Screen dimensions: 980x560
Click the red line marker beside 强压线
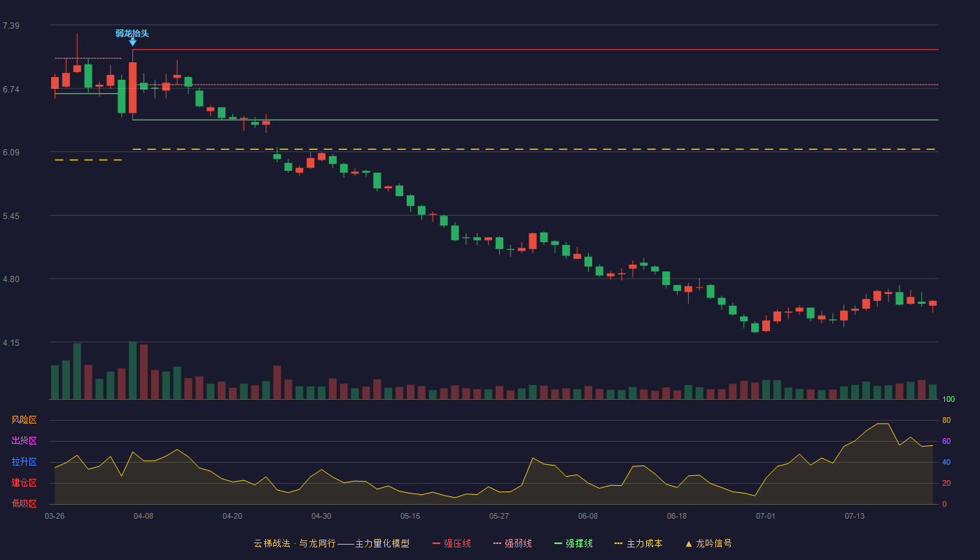436,543
